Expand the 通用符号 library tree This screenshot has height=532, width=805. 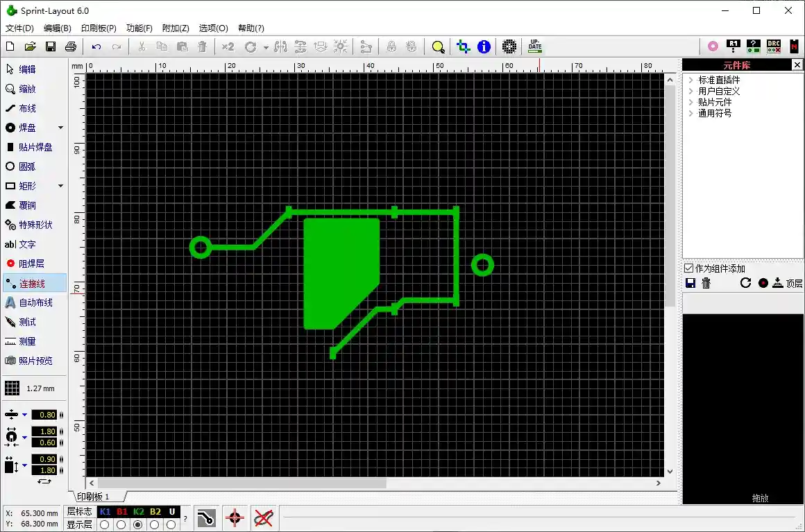coord(690,113)
